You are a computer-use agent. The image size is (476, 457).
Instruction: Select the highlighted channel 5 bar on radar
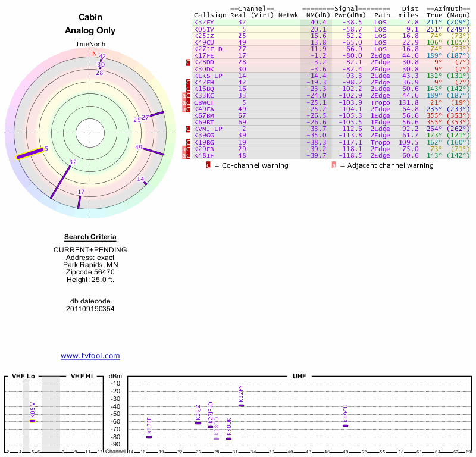tap(30, 154)
